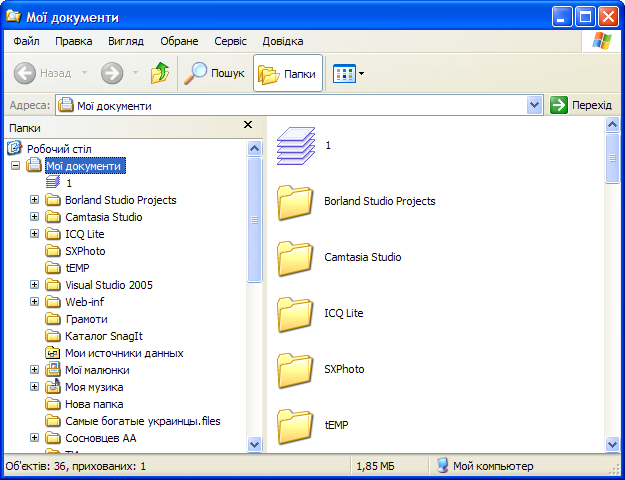Click Мой компьютер status bar icon
The width and height of the screenshot is (625, 480).
(x=442, y=465)
